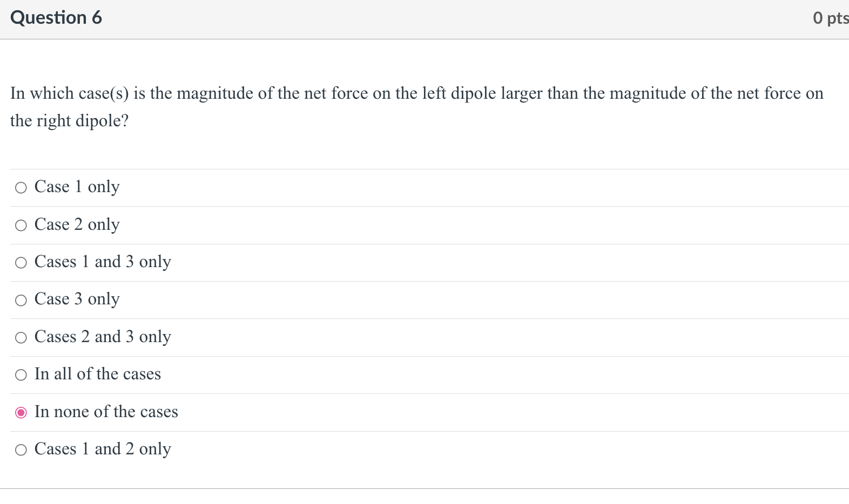Click the "In all of the cases" label
Image resolution: width=849 pixels, height=504 pixels.
pos(98,374)
